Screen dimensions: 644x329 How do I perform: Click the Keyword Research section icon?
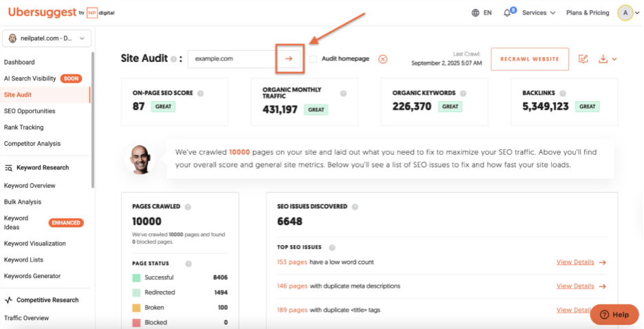pyautogui.click(x=8, y=167)
